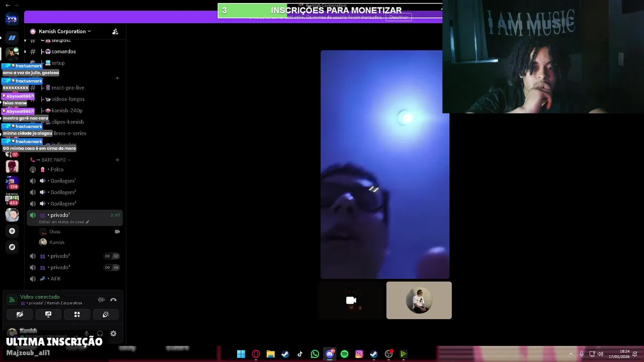
Task: Open Opera browser from taskbar
Action: pos(256,354)
